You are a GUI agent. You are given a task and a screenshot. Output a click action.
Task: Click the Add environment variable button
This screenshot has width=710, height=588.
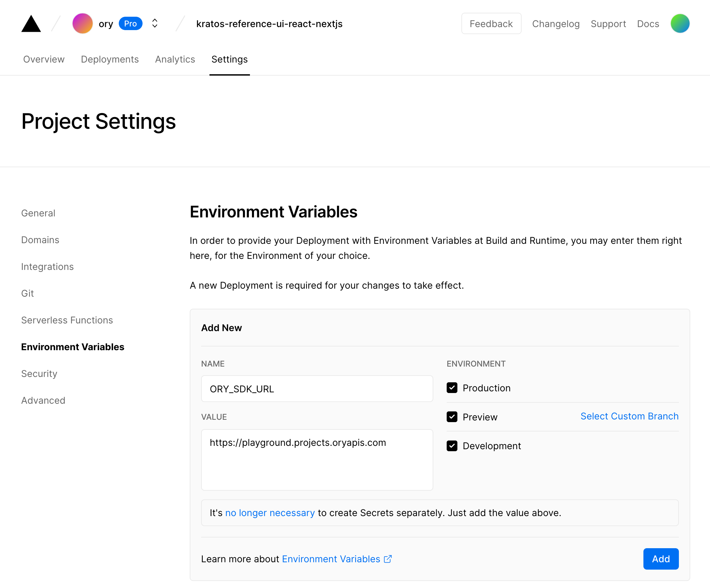click(660, 559)
